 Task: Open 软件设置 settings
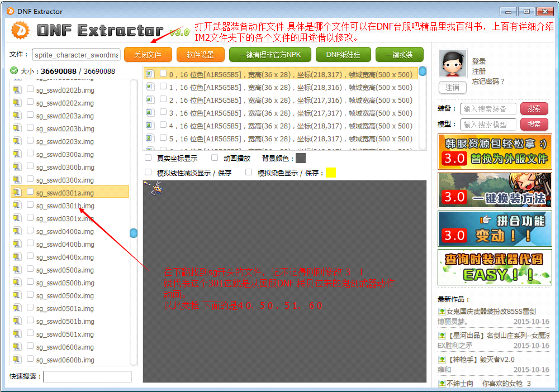click(200, 55)
